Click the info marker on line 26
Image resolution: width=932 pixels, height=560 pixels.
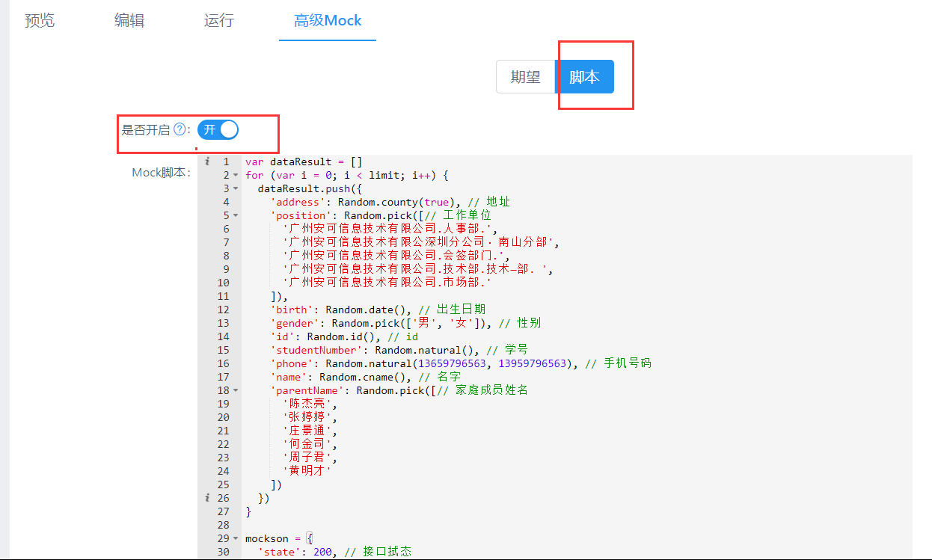[207, 498]
